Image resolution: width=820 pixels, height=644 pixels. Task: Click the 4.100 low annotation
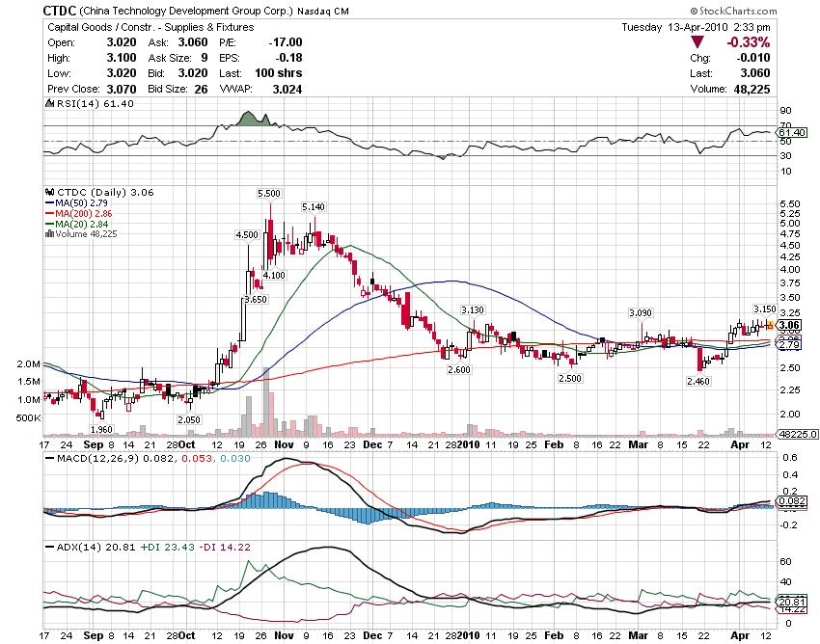click(x=274, y=275)
